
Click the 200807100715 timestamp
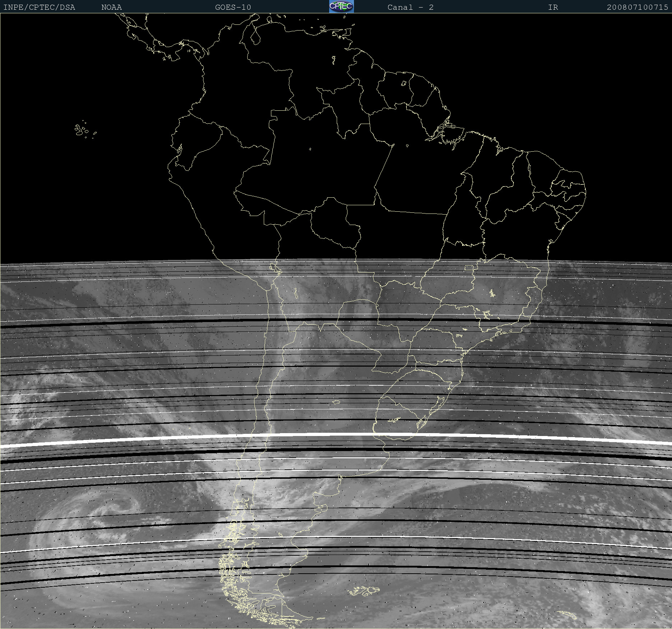(638, 7)
